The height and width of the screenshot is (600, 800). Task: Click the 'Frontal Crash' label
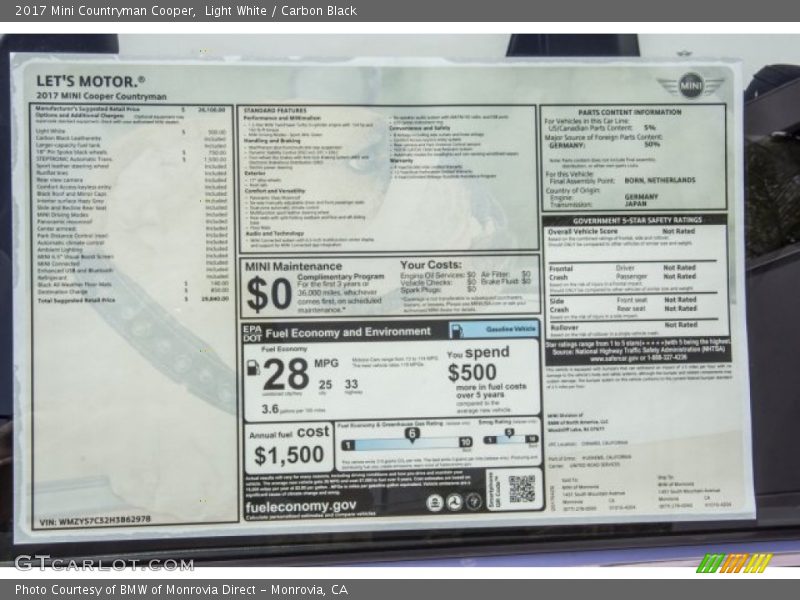tap(561, 273)
